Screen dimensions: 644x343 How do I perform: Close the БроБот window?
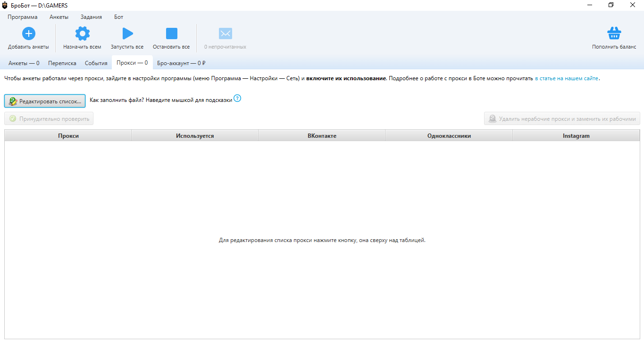[x=633, y=5]
